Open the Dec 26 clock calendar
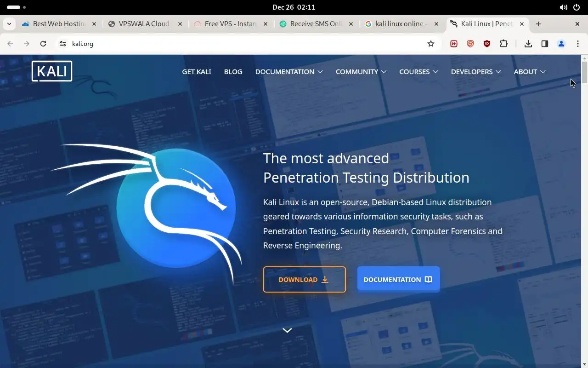The height and width of the screenshot is (368, 588). point(294,7)
